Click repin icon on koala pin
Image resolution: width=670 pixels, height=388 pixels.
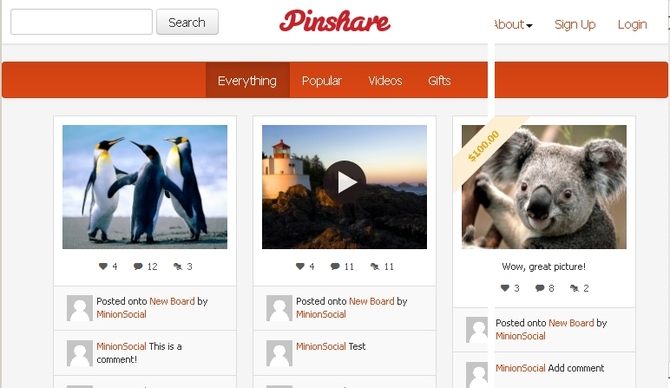[574, 288]
